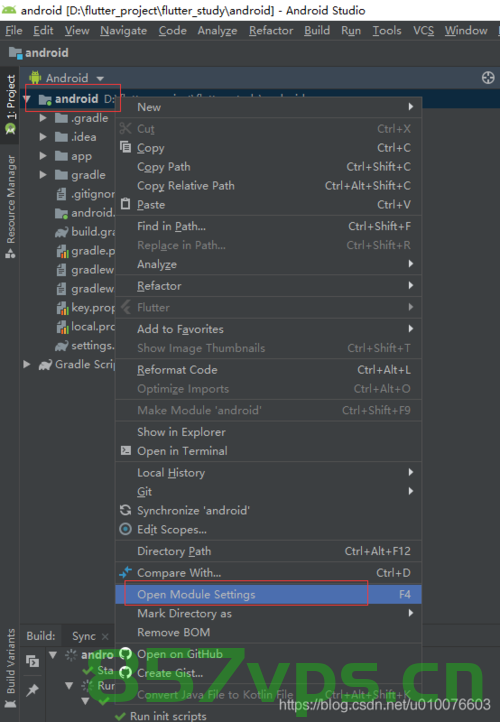Choose Reformat Code
The image size is (500, 722).
tap(268, 370)
